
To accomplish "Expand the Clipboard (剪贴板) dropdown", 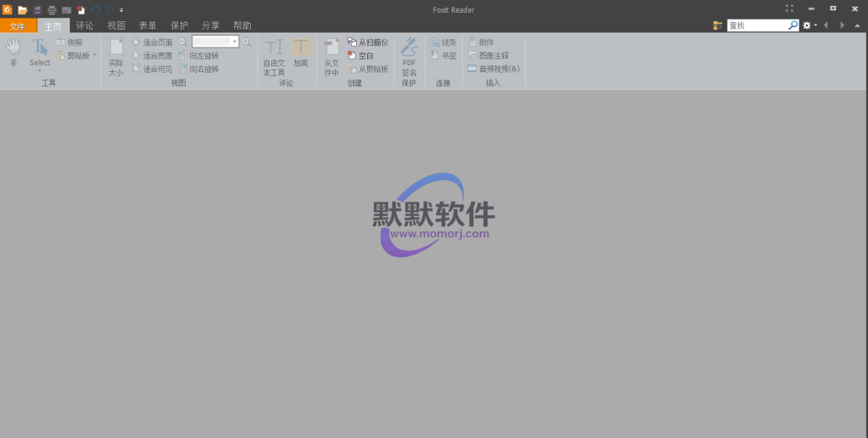I will 95,56.
